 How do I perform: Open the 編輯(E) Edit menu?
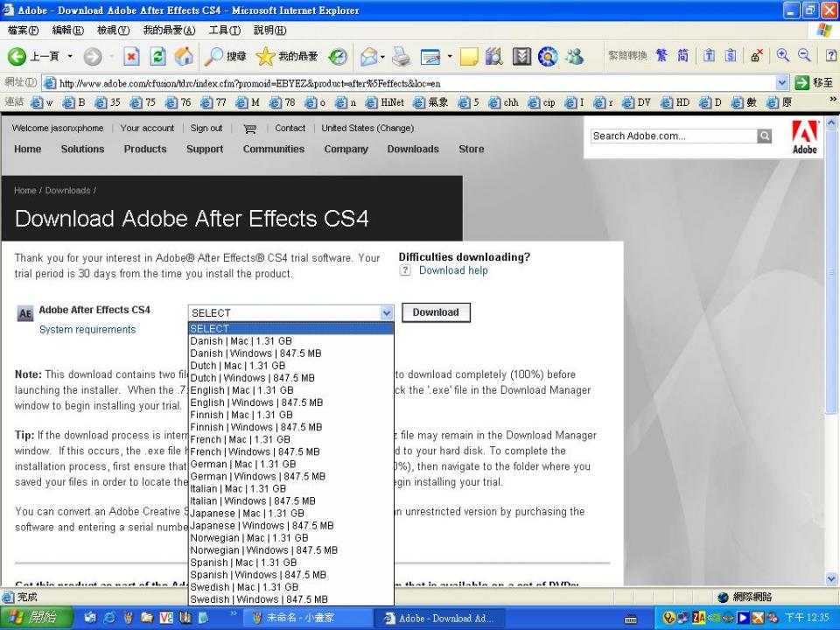point(68,31)
